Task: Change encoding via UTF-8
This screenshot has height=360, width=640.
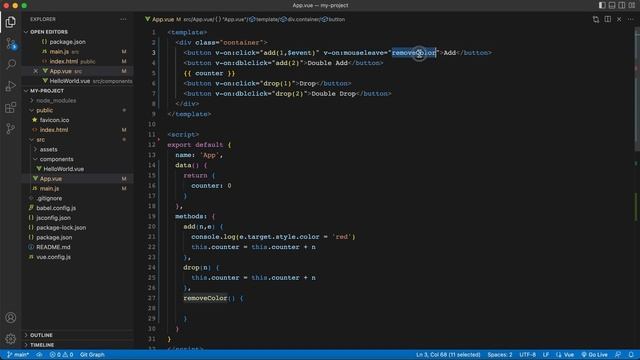Action: pos(527,355)
